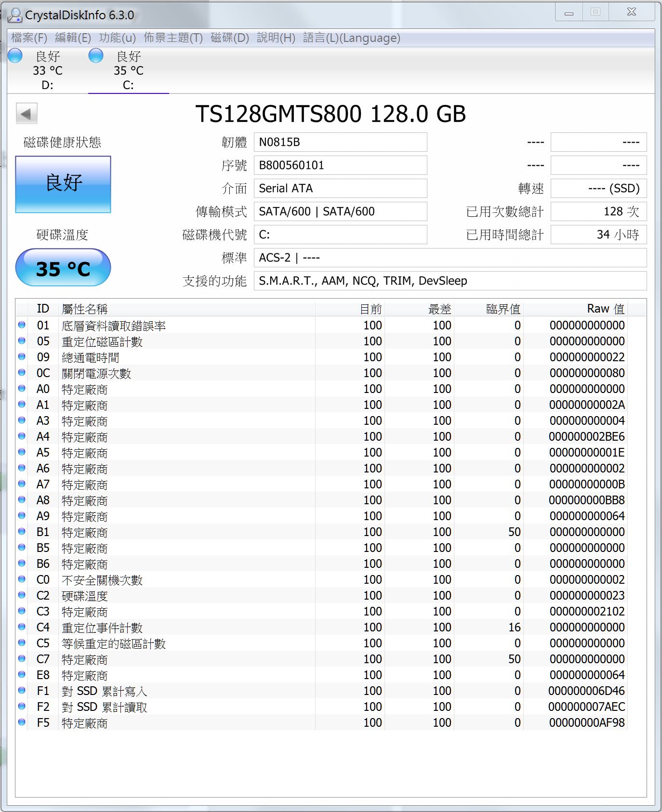Viewport: 662px width, 812px height.
Task: Click the C: drive blue status orb
Action: click(96, 55)
